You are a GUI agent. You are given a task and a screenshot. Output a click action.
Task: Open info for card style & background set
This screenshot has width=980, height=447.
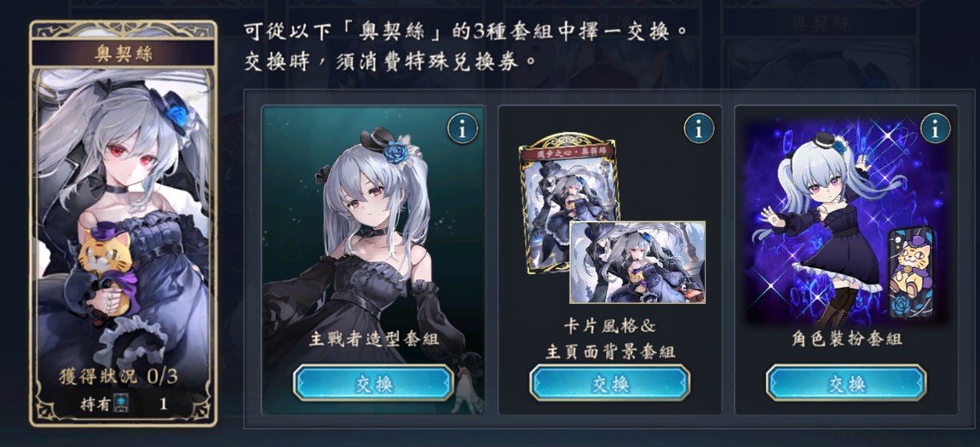[x=700, y=129]
